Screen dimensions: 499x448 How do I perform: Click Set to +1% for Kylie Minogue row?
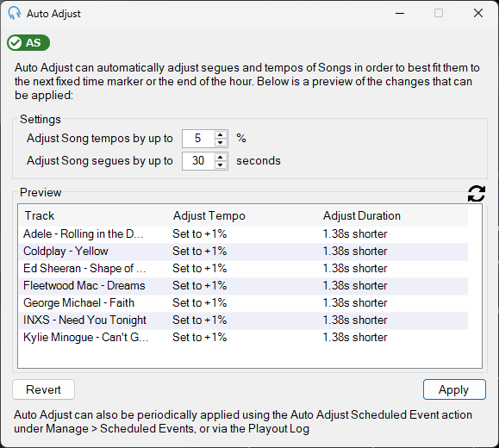200,337
